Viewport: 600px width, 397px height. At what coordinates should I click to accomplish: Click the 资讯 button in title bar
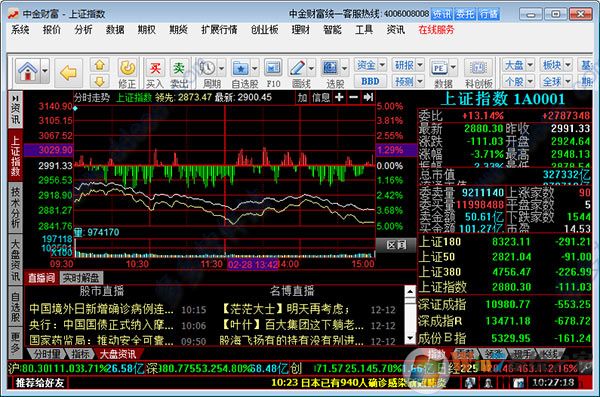(442, 14)
